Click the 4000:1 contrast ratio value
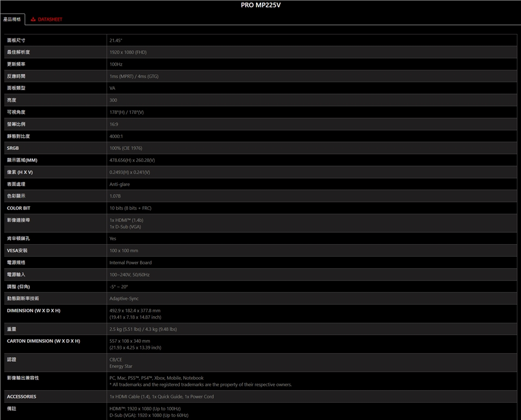 coord(116,136)
